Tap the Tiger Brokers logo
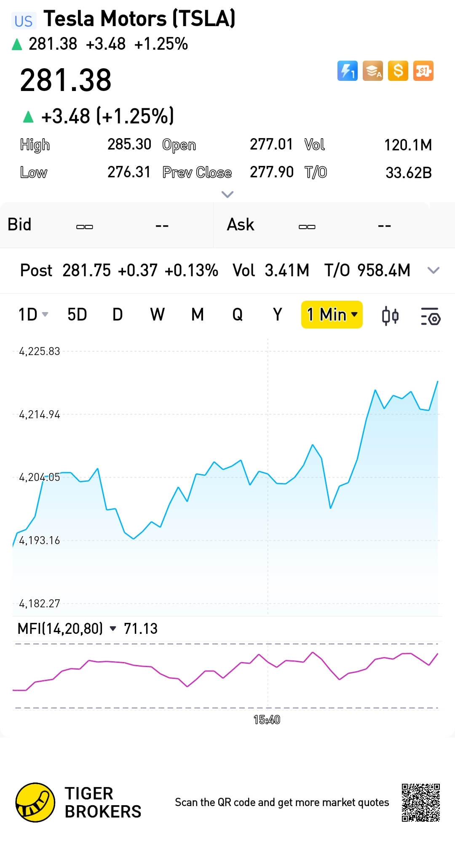This screenshot has height=868, width=455. point(35,802)
